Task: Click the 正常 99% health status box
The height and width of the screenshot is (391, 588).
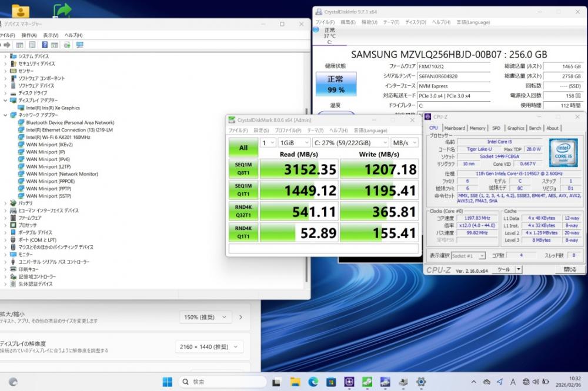Action: click(336, 84)
